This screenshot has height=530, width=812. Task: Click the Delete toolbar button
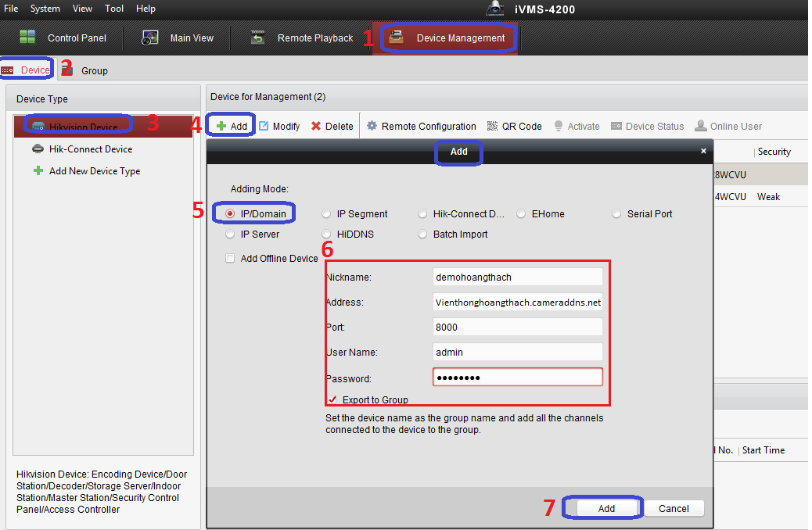point(332,127)
